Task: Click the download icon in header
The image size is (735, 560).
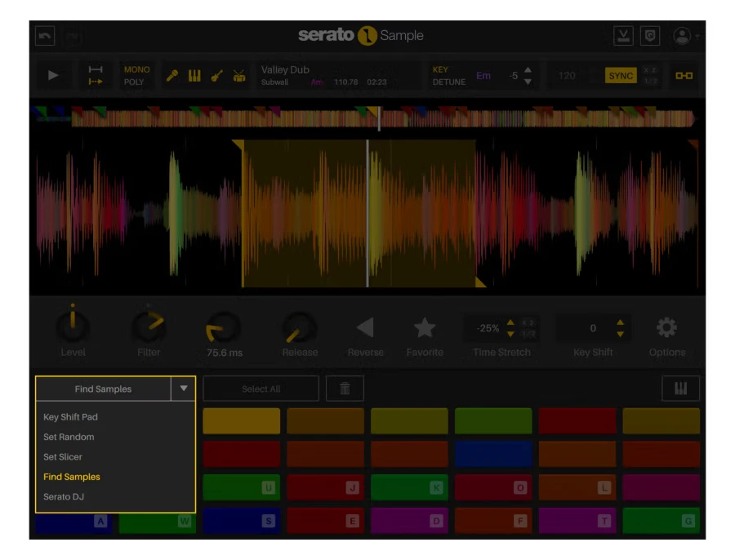Action: point(623,36)
